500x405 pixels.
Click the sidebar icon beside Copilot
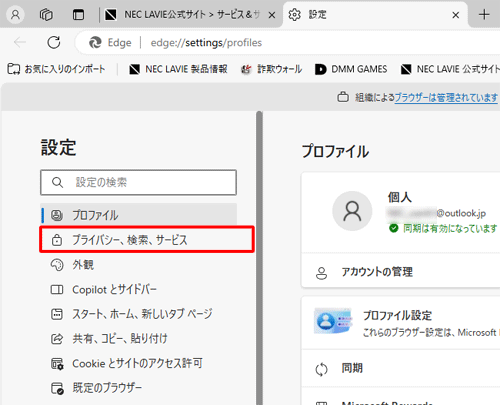coord(57,289)
